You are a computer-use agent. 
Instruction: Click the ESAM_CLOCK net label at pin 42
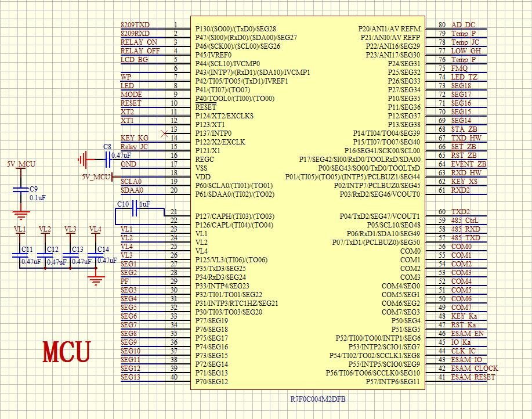point(474,369)
